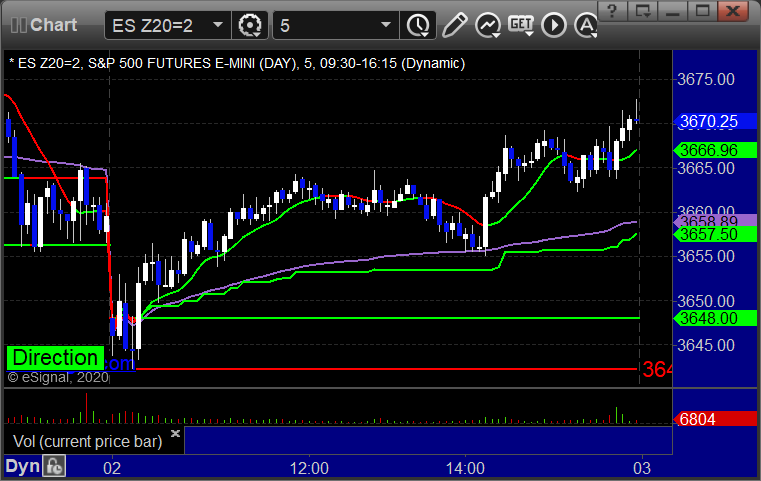Open the help question mark button
761x481 pixels.
tap(612, 11)
